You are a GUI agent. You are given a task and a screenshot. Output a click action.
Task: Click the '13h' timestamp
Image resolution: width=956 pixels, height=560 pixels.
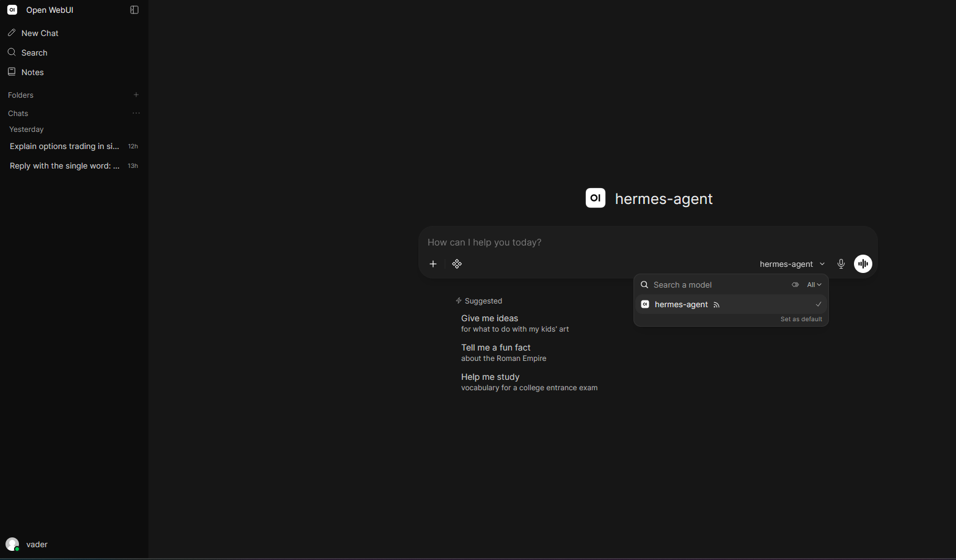(x=133, y=166)
